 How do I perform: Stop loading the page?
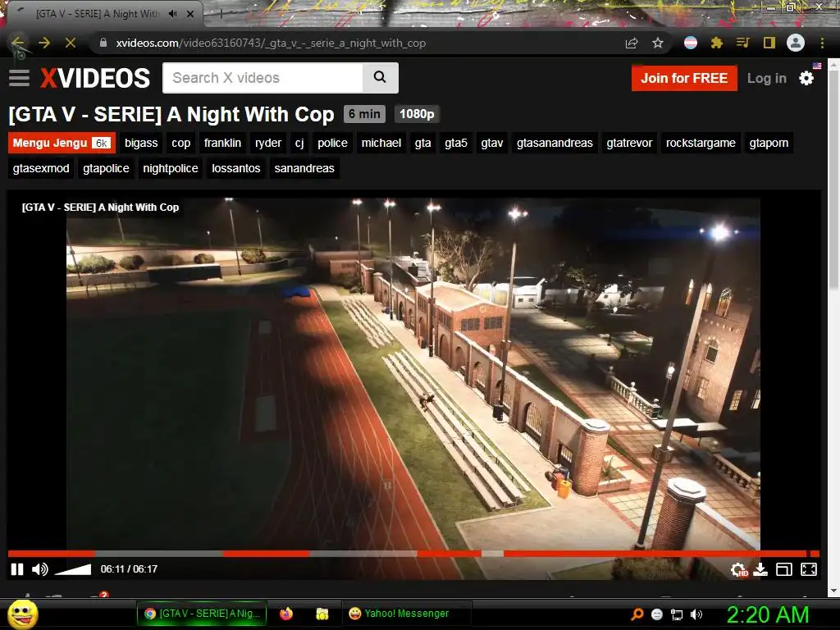click(x=71, y=43)
